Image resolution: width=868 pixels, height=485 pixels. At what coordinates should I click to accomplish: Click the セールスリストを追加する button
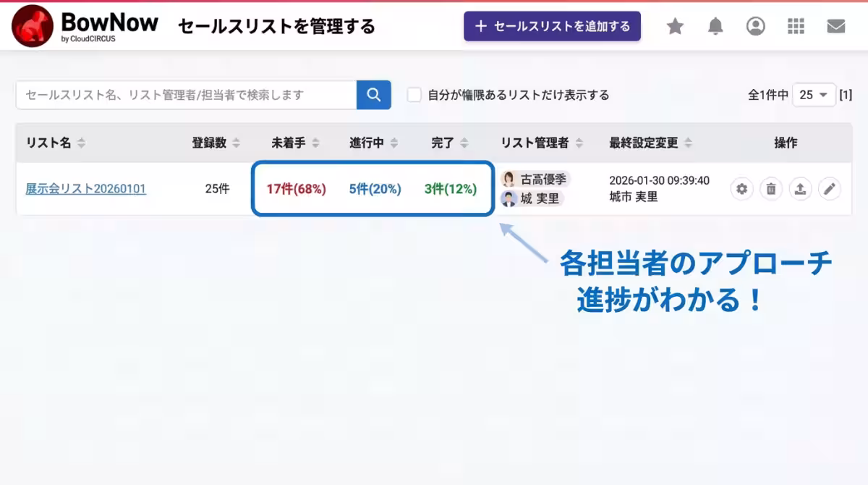click(x=552, y=25)
